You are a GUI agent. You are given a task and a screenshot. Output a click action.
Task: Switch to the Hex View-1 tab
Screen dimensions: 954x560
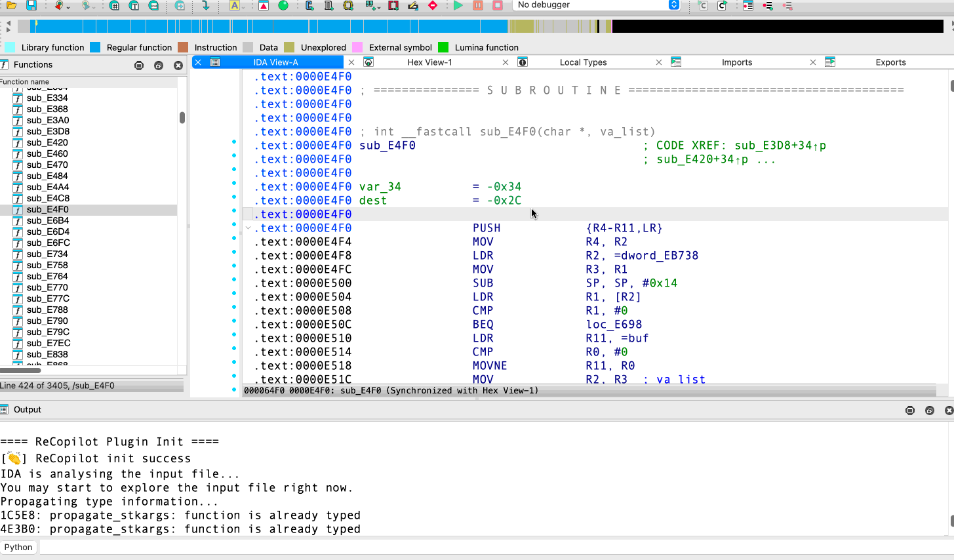tap(429, 62)
